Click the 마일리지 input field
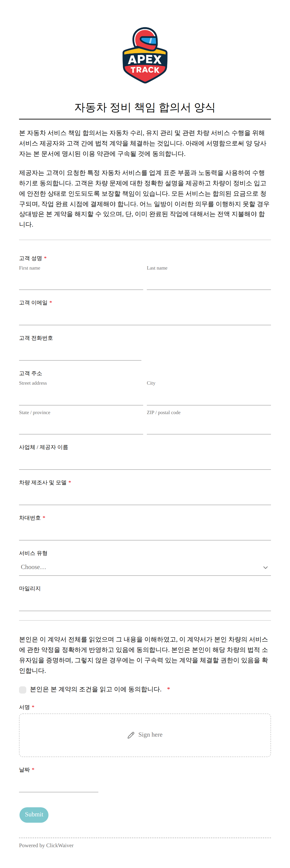Image resolution: width=290 pixels, height=868 pixels. tap(145, 603)
